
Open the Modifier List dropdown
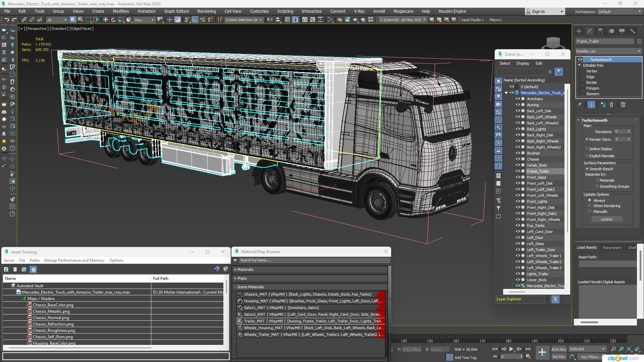[608, 51]
